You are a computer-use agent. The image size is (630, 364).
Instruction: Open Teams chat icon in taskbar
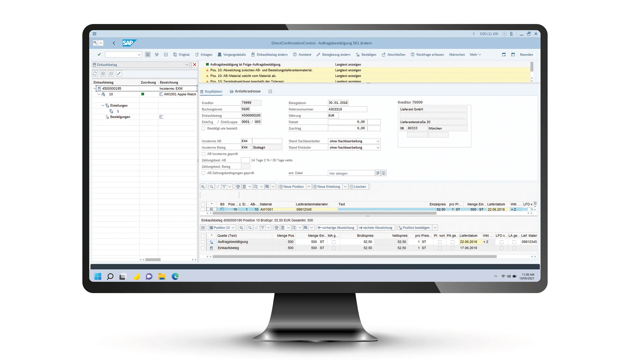149,276
